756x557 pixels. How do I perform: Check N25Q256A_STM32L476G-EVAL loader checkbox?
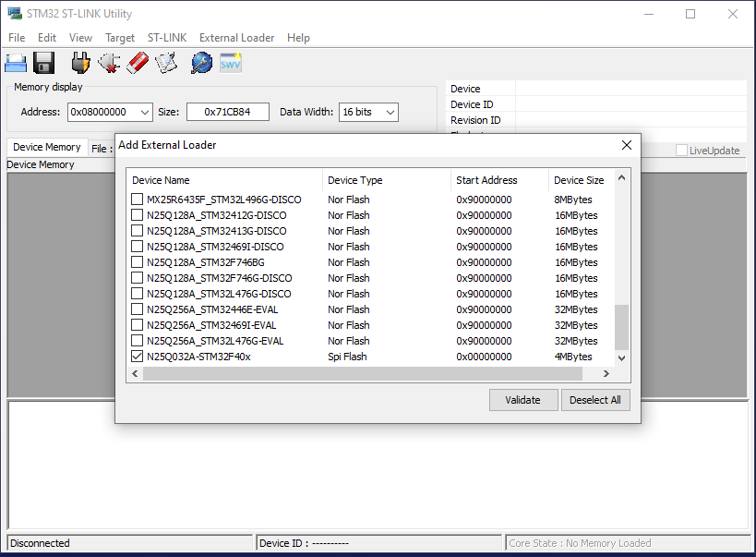(137, 340)
